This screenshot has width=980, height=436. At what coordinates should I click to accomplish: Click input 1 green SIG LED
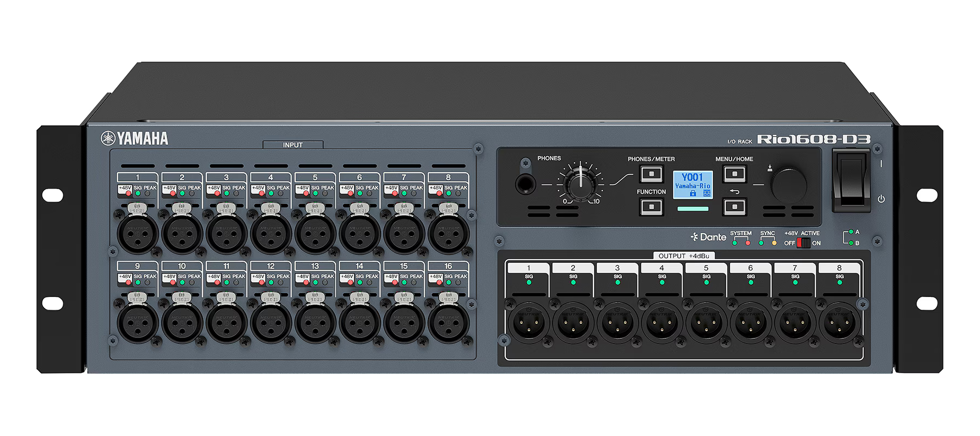[x=138, y=193]
